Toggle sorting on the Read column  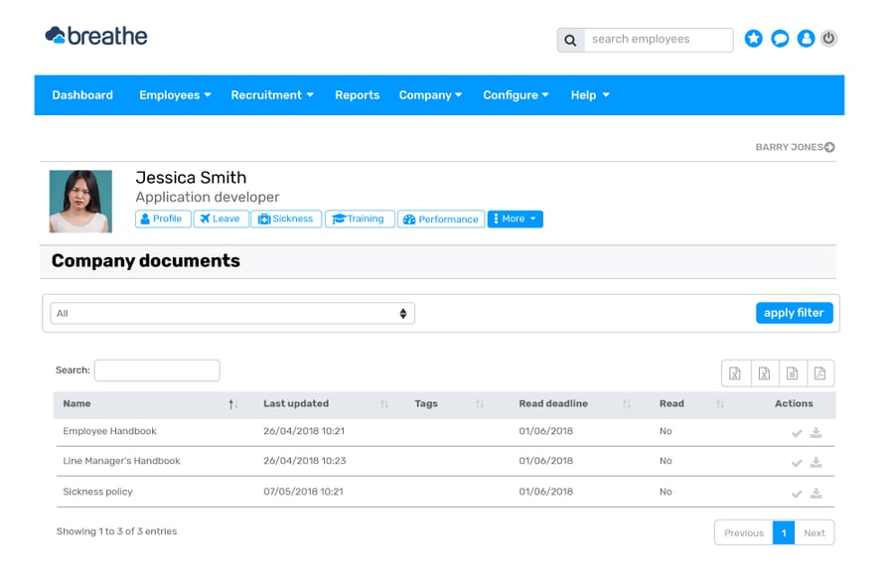tap(722, 403)
